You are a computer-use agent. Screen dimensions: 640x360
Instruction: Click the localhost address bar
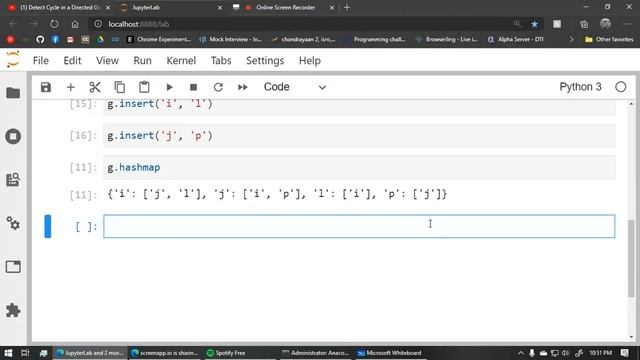pos(302,24)
